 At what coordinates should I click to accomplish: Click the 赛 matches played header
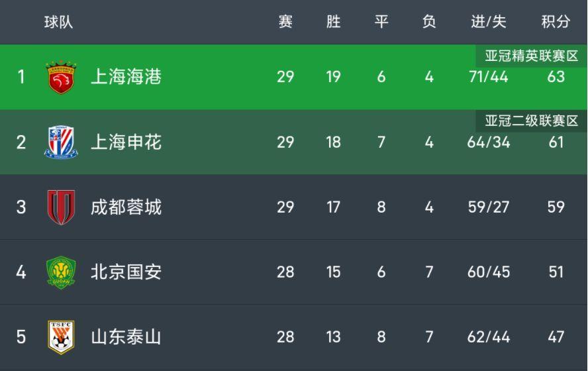click(x=285, y=22)
